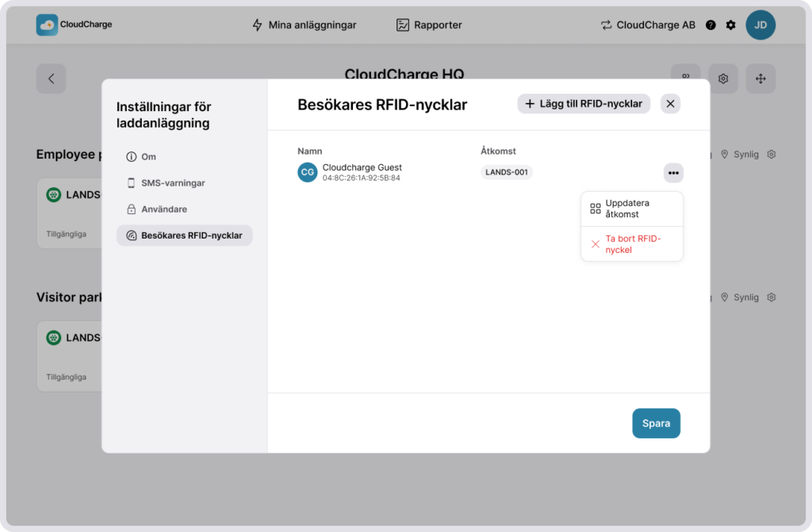Toggle Synlig visibility for the Employee parking group
The height and width of the screenshot is (532, 812).
(x=739, y=155)
